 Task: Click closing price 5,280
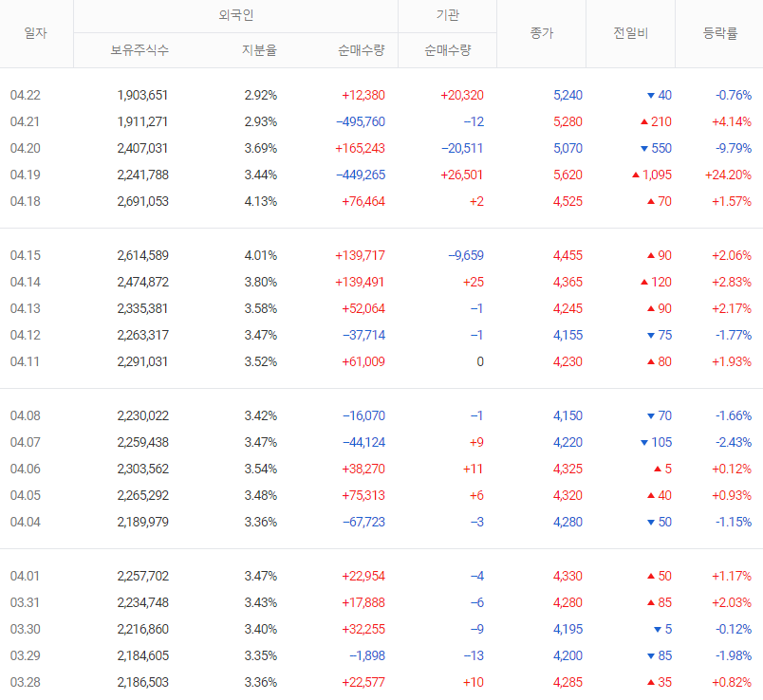[568, 121]
